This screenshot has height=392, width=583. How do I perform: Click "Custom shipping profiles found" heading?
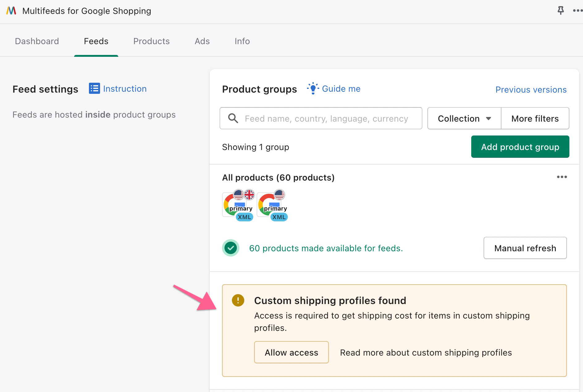coord(330,300)
